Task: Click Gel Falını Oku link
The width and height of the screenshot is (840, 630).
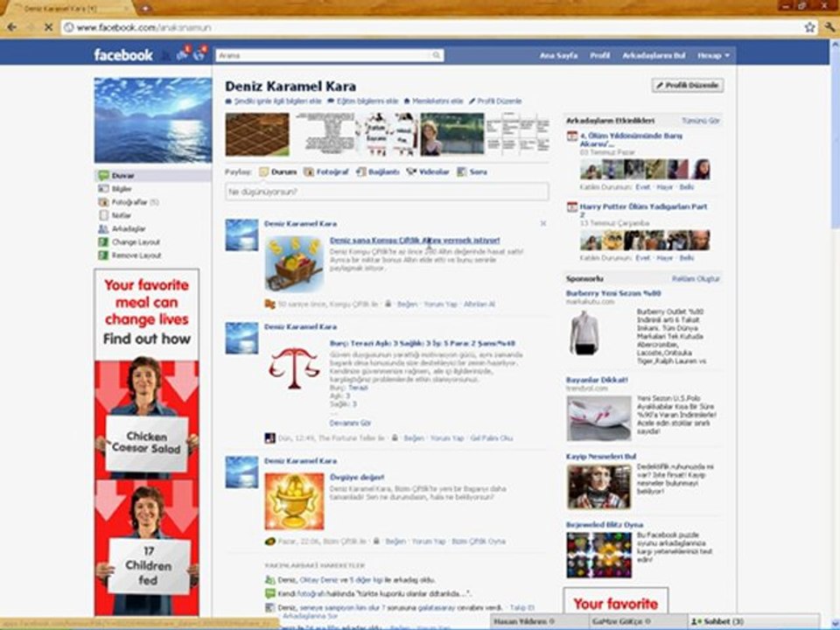Action: pos(491,437)
